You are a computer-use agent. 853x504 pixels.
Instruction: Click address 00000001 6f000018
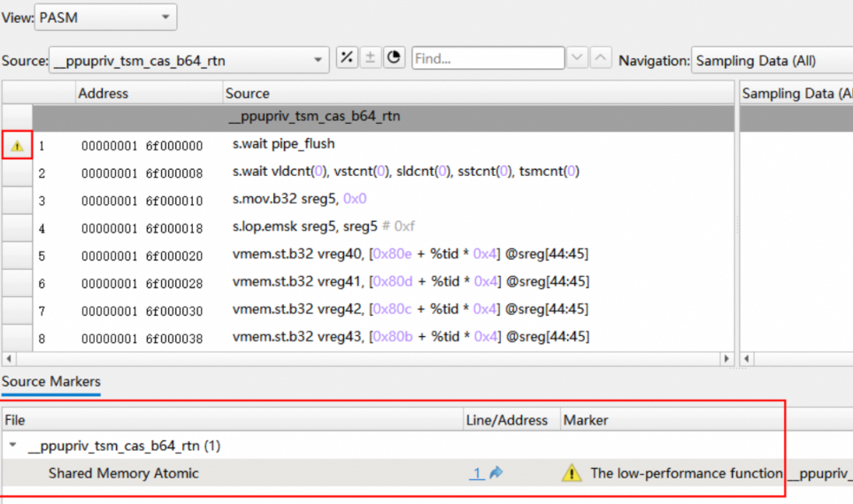click(142, 228)
